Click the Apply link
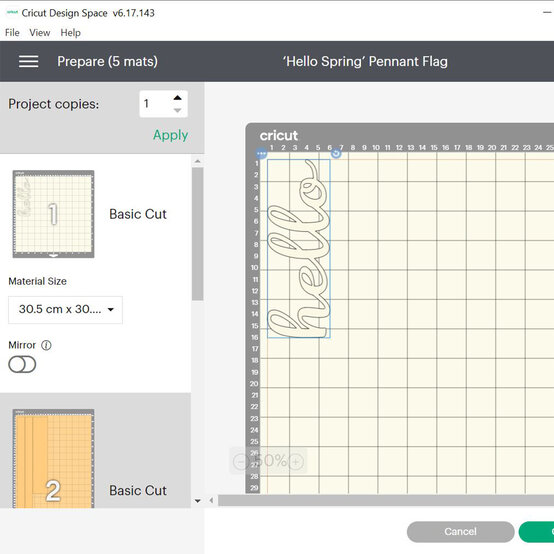This screenshot has width=554, height=554. coord(170,135)
